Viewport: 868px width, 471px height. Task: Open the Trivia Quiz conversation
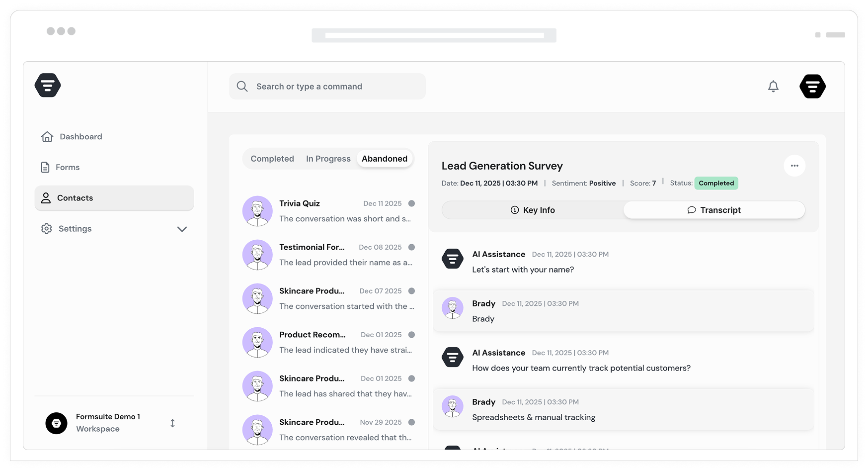pyautogui.click(x=328, y=211)
